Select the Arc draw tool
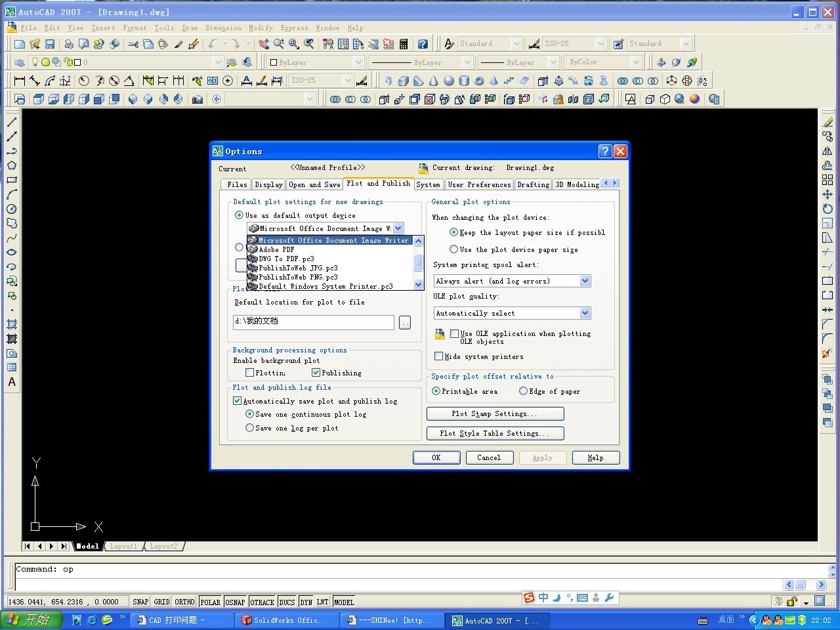 point(12,194)
